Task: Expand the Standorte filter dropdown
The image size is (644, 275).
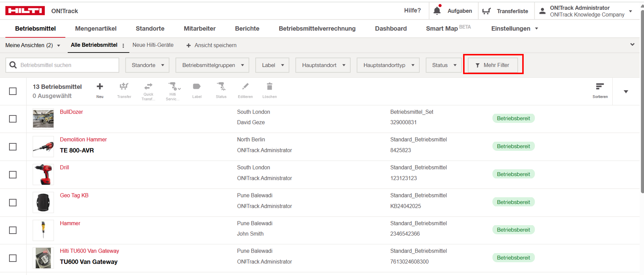Action: pos(147,65)
